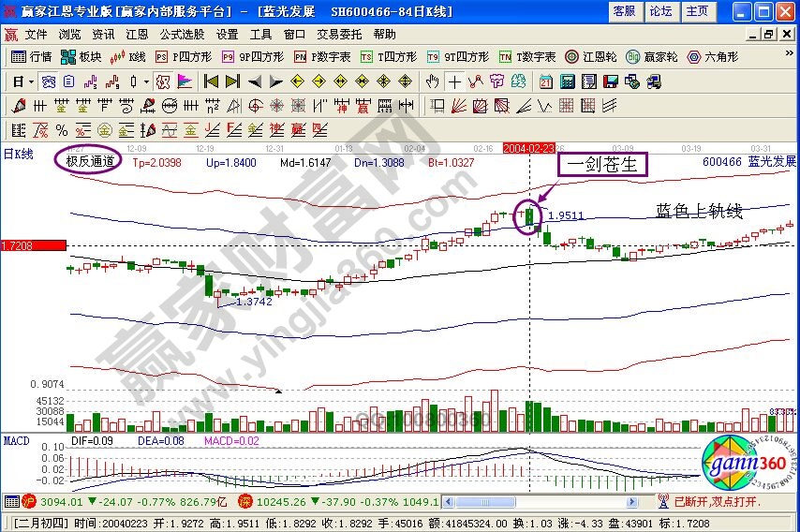Click the calculator icon in toolbar
Screen dimensions: 800x532
coord(567,81)
